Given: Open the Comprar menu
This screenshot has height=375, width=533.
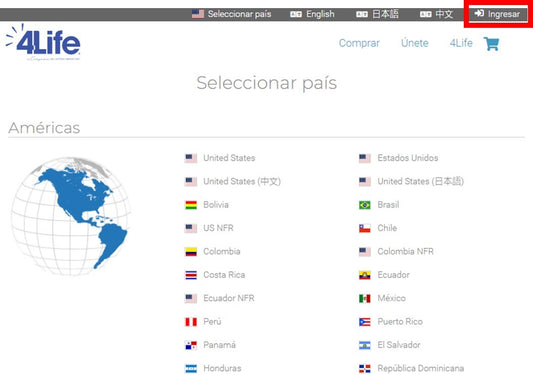Looking at the screenshot, I should pyautogui.click(x=359, y=43).
